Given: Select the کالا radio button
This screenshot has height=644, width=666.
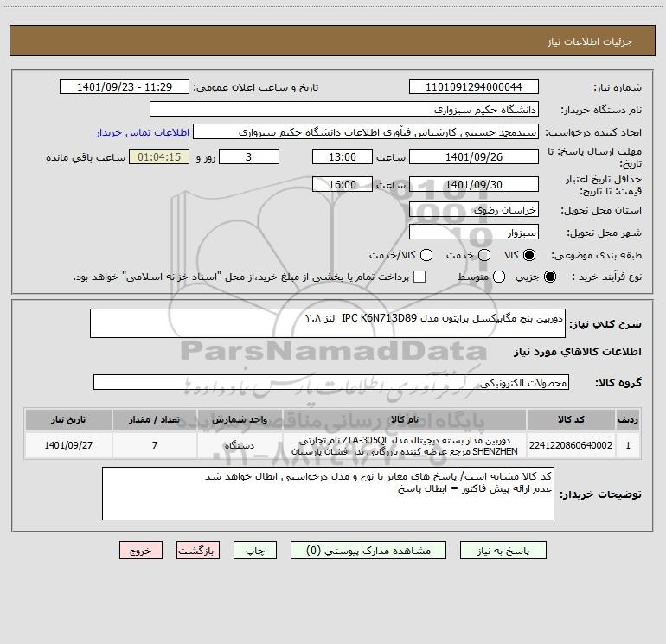Looking at the screenshot, I should [529, 255].
